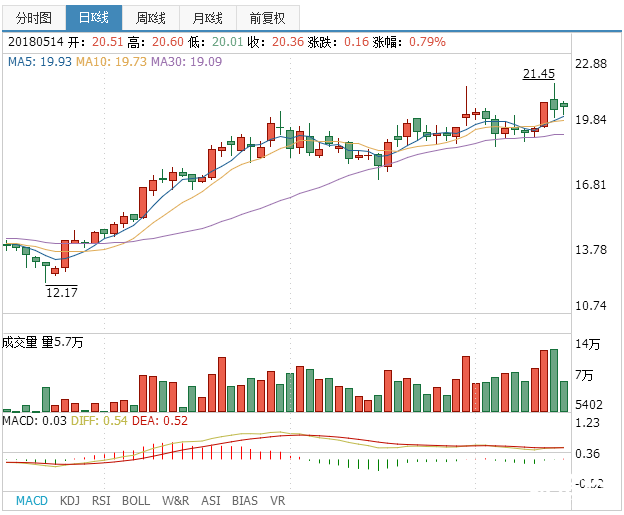The image size is (624, 515).
Task: Switch to the 分时图 tab
Action: pos(34,18)
